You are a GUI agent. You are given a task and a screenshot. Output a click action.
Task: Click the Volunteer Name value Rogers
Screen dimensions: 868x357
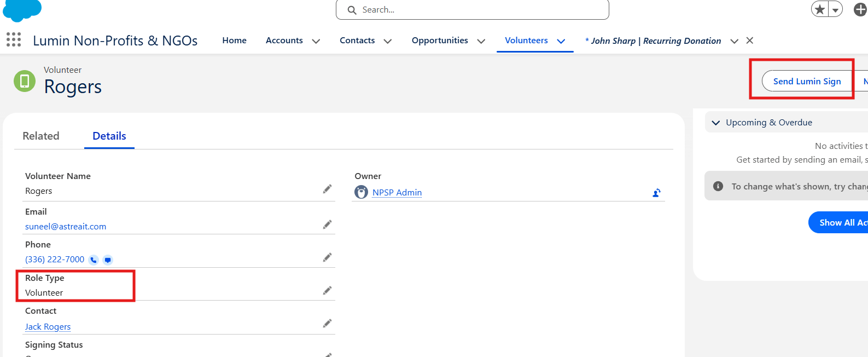39,191
